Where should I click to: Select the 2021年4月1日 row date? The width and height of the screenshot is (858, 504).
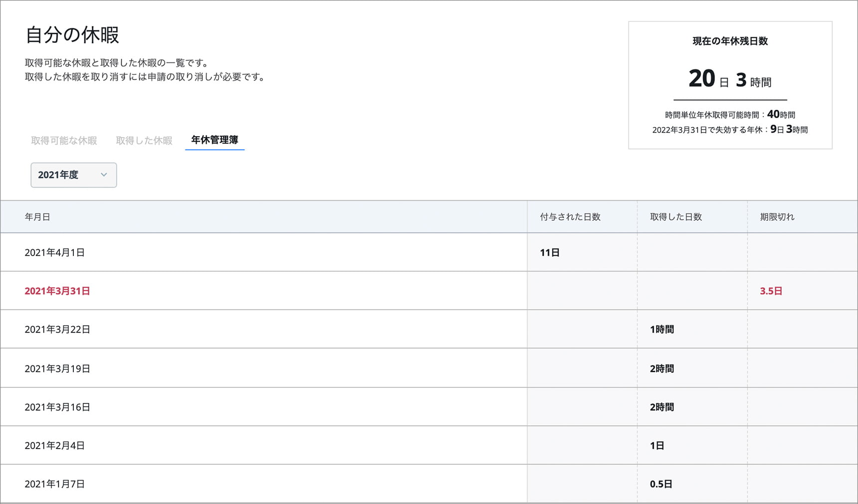click(x=55, y=253)
